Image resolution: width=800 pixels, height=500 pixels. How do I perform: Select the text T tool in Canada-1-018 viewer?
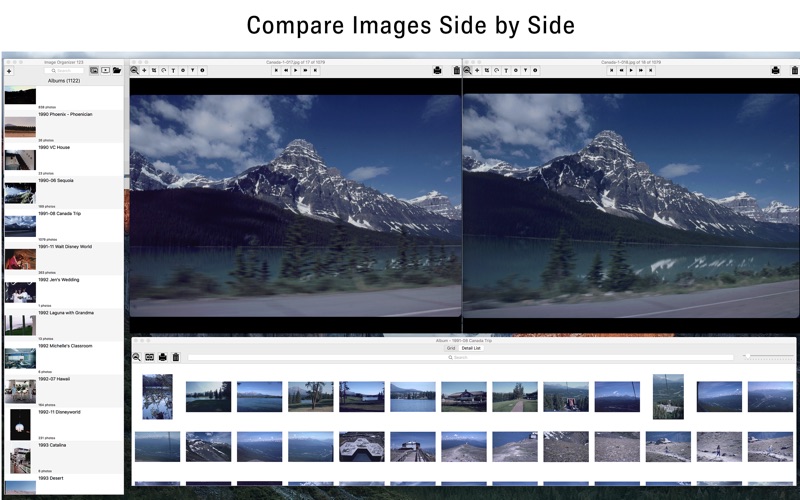[x=506, y=70]
